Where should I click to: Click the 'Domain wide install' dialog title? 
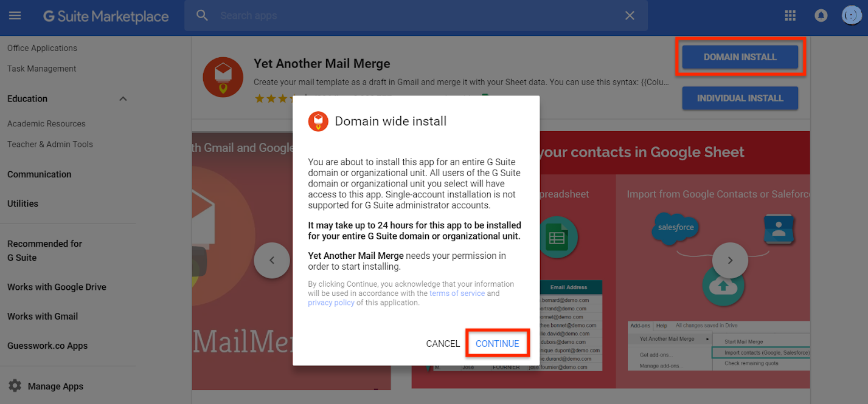point(391,122)
